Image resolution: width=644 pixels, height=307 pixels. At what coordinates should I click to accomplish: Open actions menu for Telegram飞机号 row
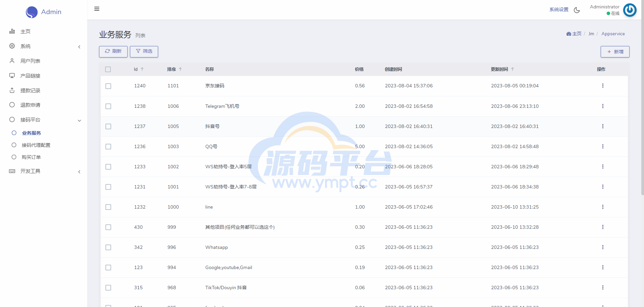[603, 106]
